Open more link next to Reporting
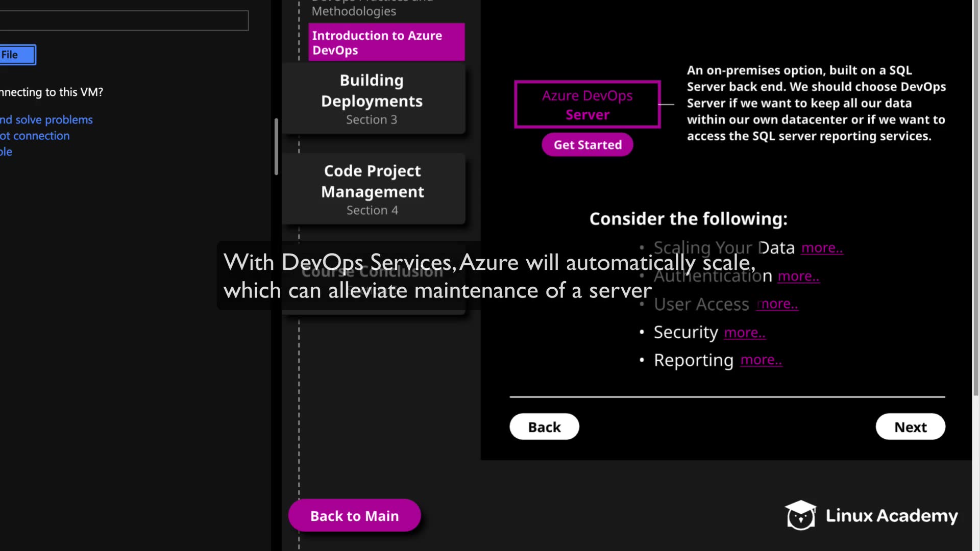The image size is (980, 551). coord(761,360)
